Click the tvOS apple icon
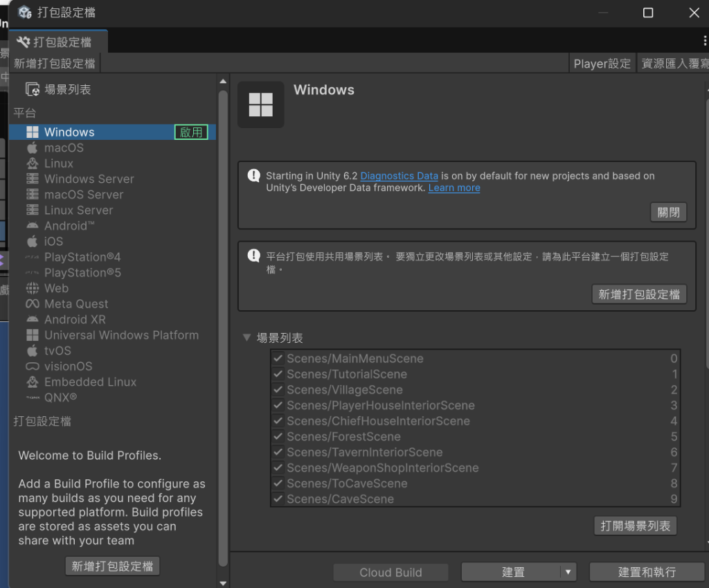This screenshot has height=588, width=709. click(x=32, y=350)
